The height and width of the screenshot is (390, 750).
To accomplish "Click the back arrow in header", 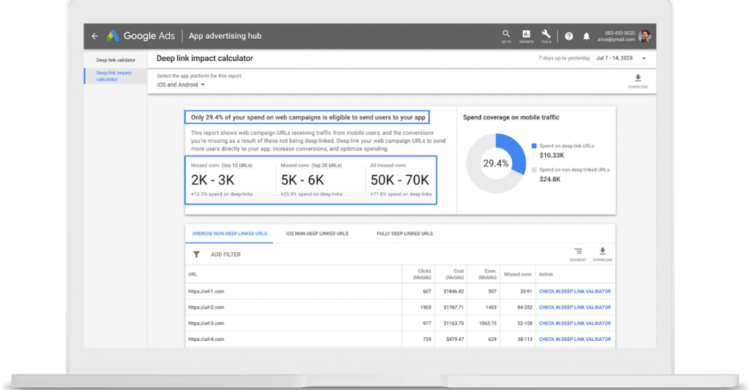I will point(95,36).
